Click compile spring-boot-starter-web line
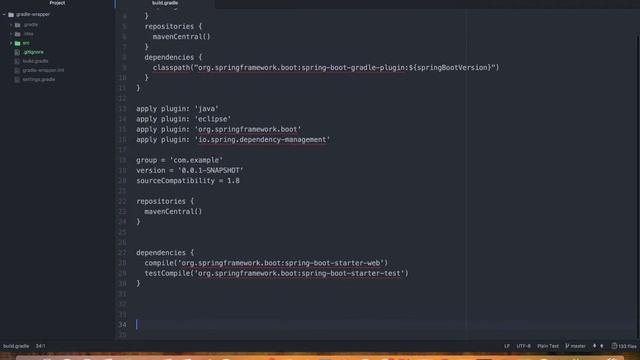Viewport: 640px width, 360px height. pos(266,263)
